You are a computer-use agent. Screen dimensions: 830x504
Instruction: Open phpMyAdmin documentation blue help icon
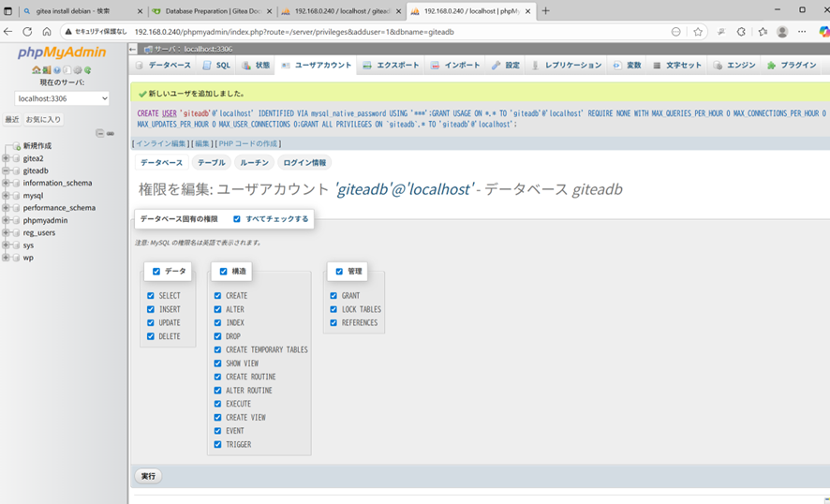pos(57,70)
